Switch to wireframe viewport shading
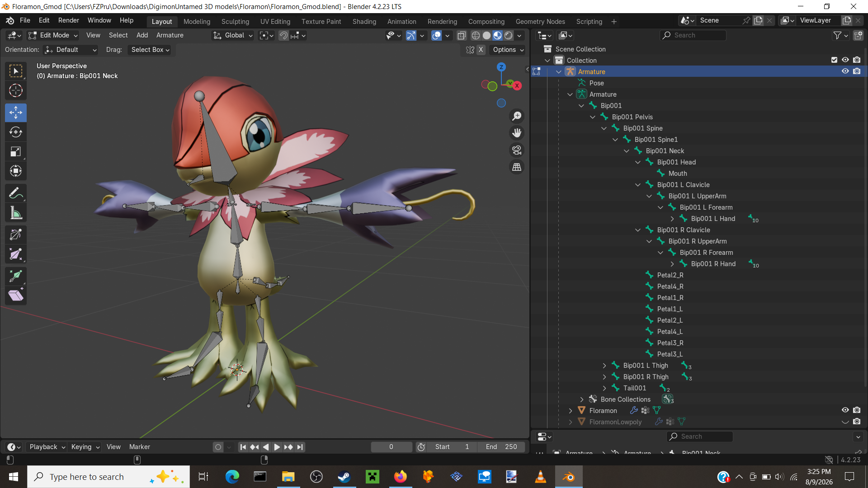 [x=476, y=35]
